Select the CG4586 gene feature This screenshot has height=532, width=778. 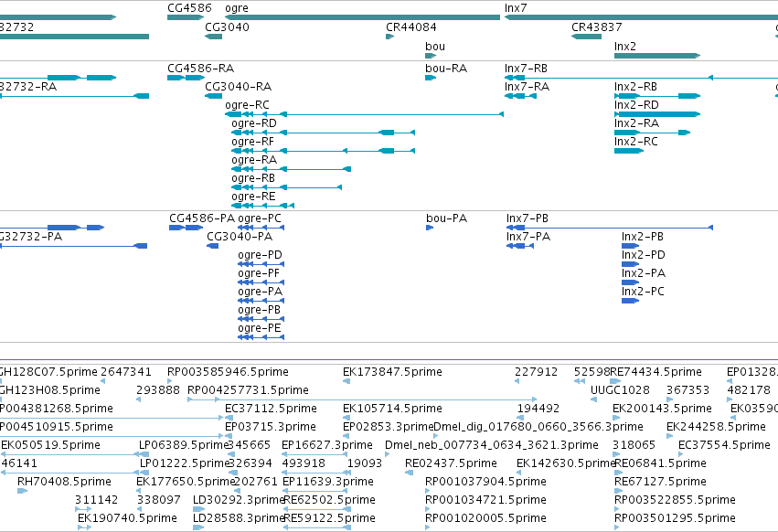click(186, 17)
